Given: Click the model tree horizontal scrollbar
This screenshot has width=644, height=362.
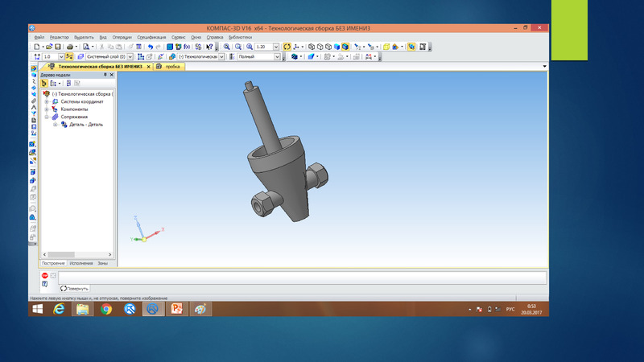Looking at the screenshot, I should click(x=77, y=254).
